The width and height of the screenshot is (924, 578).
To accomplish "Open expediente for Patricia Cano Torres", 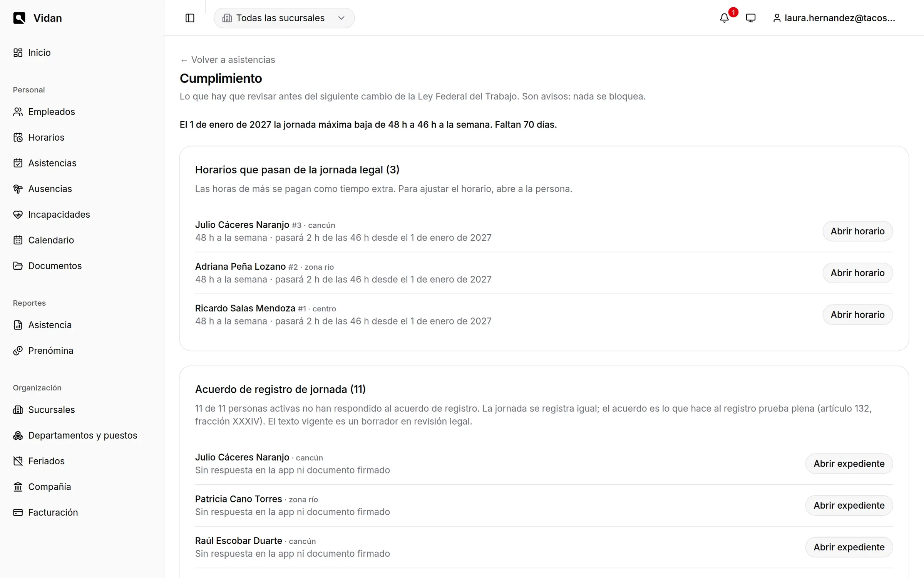I will (849, 506).
